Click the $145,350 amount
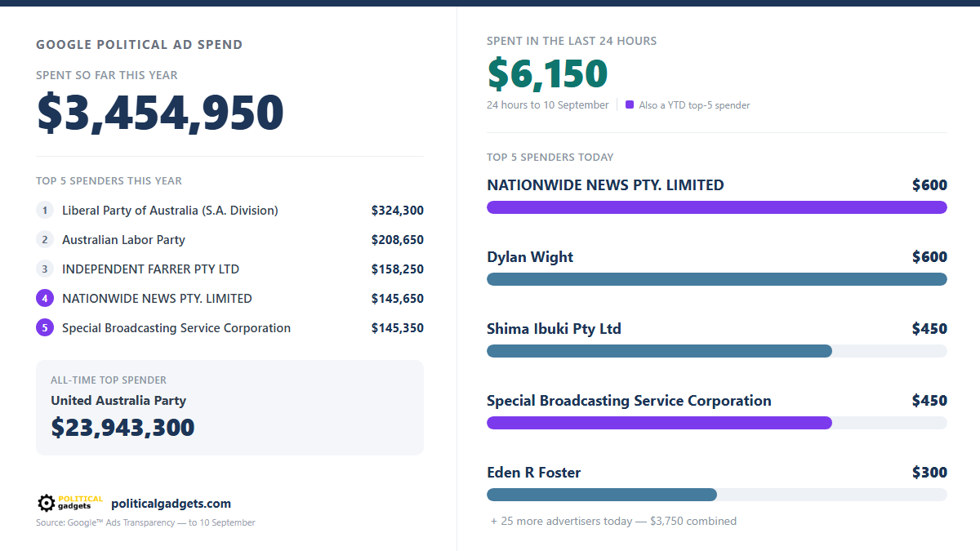This screenshot has height=551, width=980. click(x=398, y=328)
